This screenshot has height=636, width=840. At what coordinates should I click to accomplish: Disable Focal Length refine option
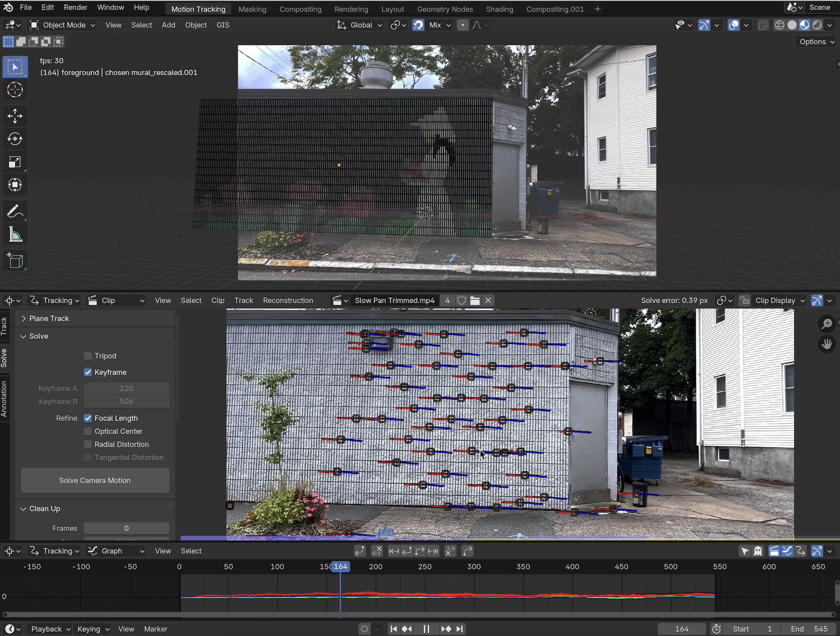pos(88,418)
